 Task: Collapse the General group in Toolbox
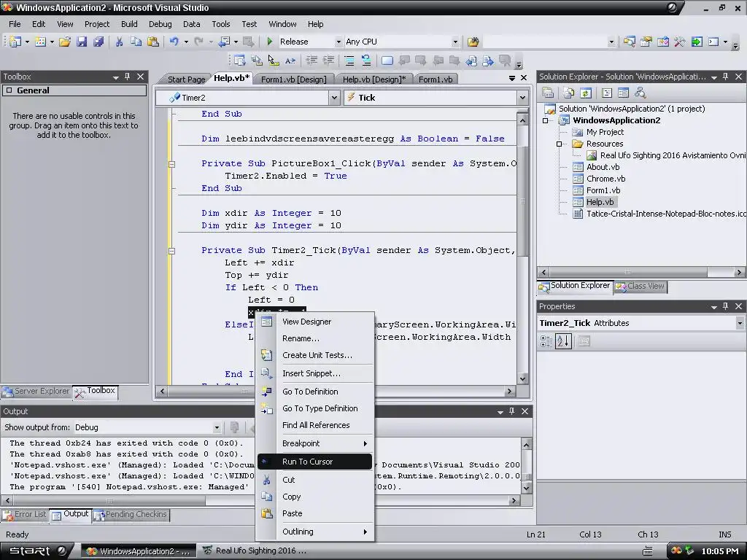pyautogui.click(x=9, y=90)
